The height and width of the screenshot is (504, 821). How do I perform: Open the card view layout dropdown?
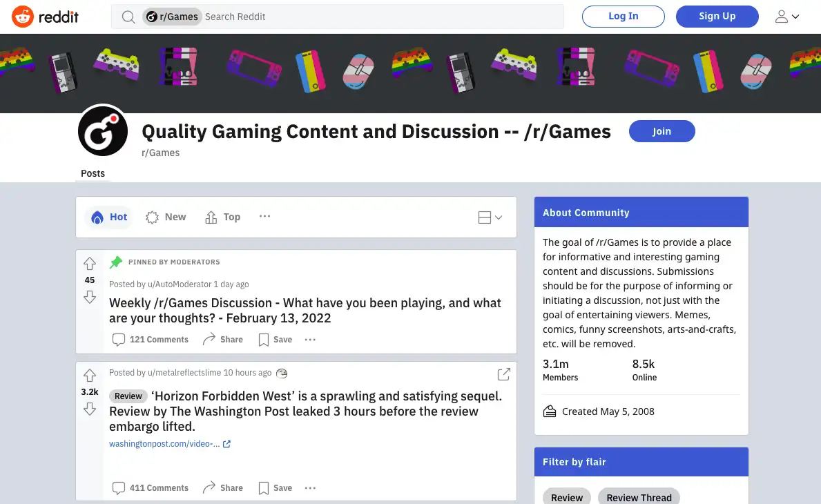[x=490, y=217]
